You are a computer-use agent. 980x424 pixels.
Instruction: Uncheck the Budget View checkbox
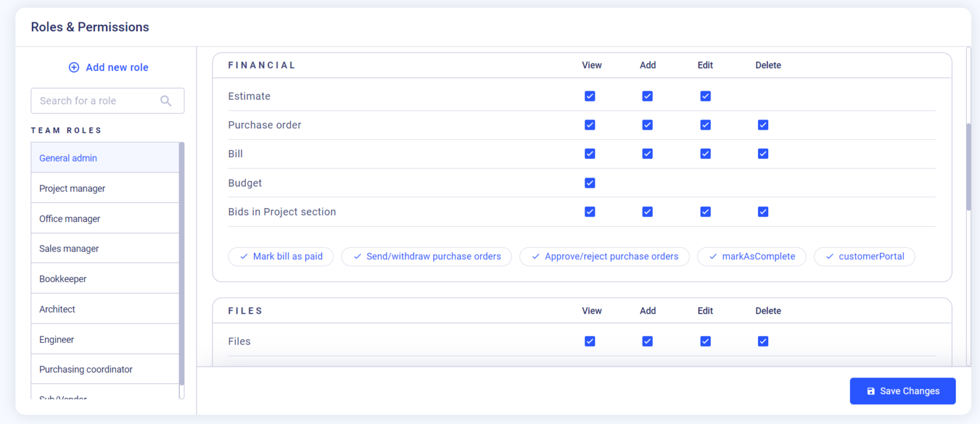(x=590, y=183)
